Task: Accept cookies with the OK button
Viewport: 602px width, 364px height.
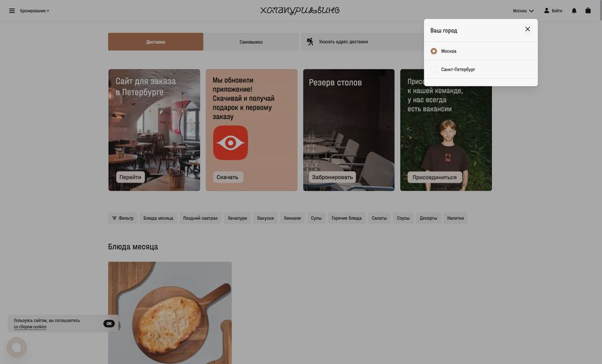Action: pos(109,324)
